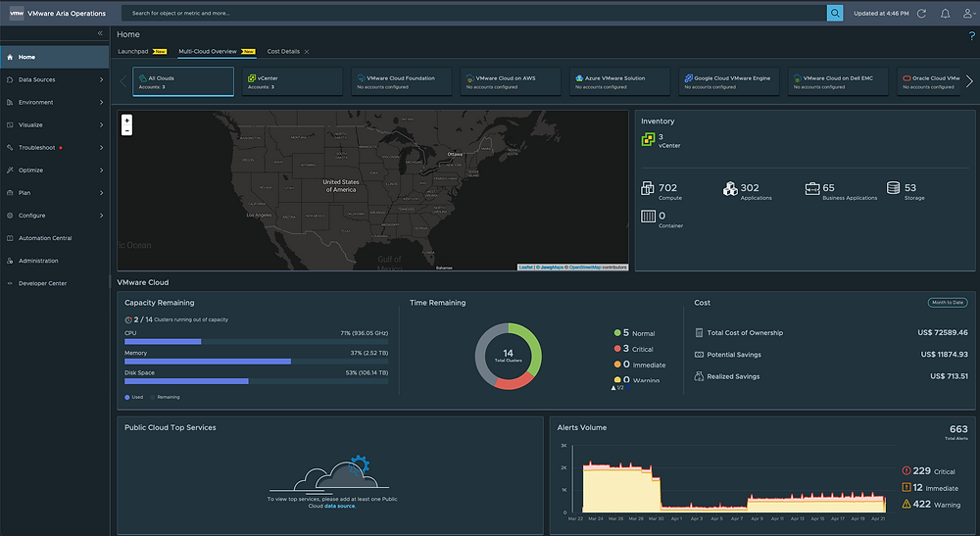Click the Plan sidebar icon
The width and height of the screenshot is (980, 536).
(x=10, y=192)
